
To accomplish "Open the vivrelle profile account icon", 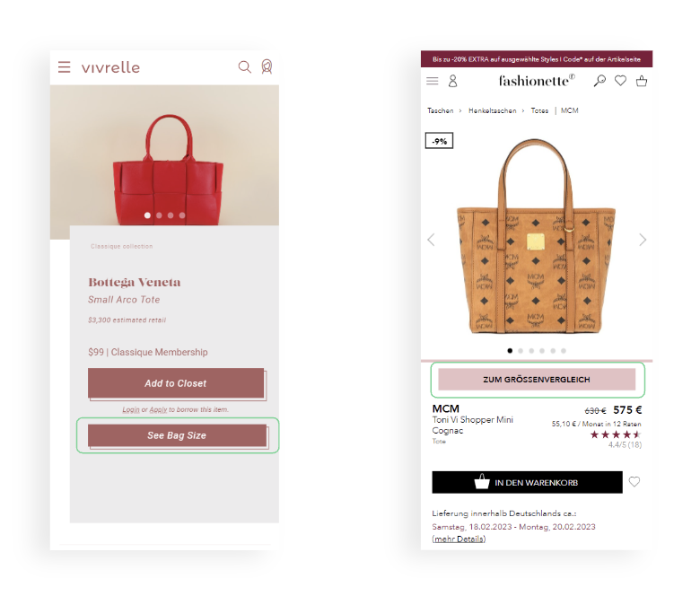I will tap(267, 66).
